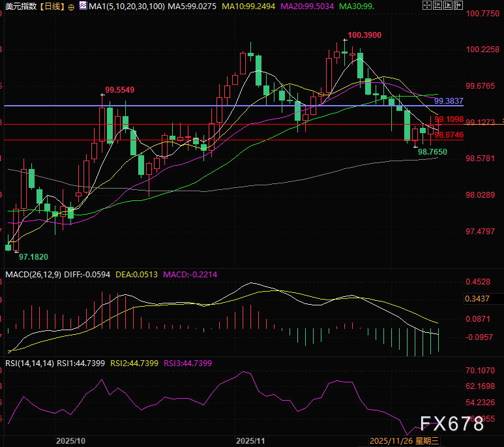The height and width of the screenshot is (447, 504).
Task: Click the 100.3900 high price marker
Action: tap(364, 35)
